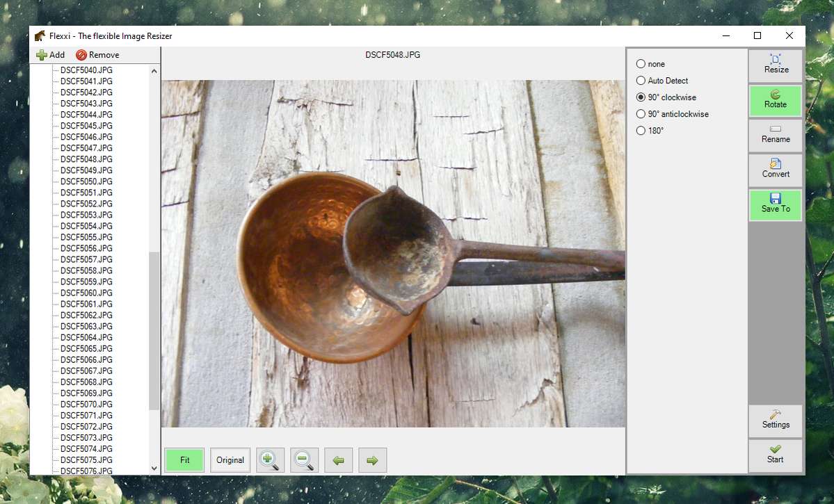
Task: Select DSCF5044.JPG in the file list
Action: point(86,115)
